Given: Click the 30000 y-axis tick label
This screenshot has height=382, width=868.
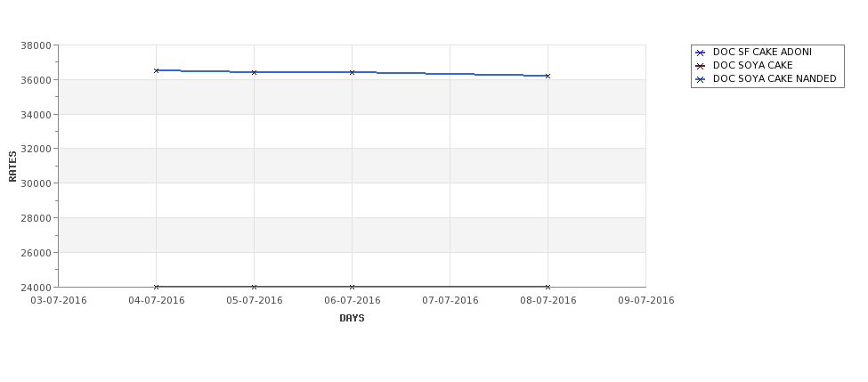Looking at the screenshot, I should (36, 183).
